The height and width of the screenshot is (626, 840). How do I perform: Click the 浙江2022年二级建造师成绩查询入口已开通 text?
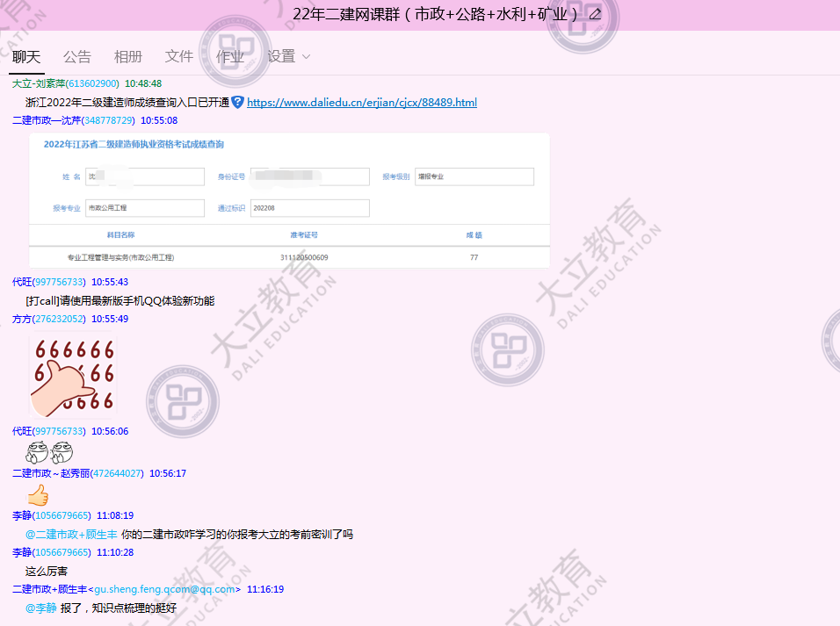click(x=127, y=102)
